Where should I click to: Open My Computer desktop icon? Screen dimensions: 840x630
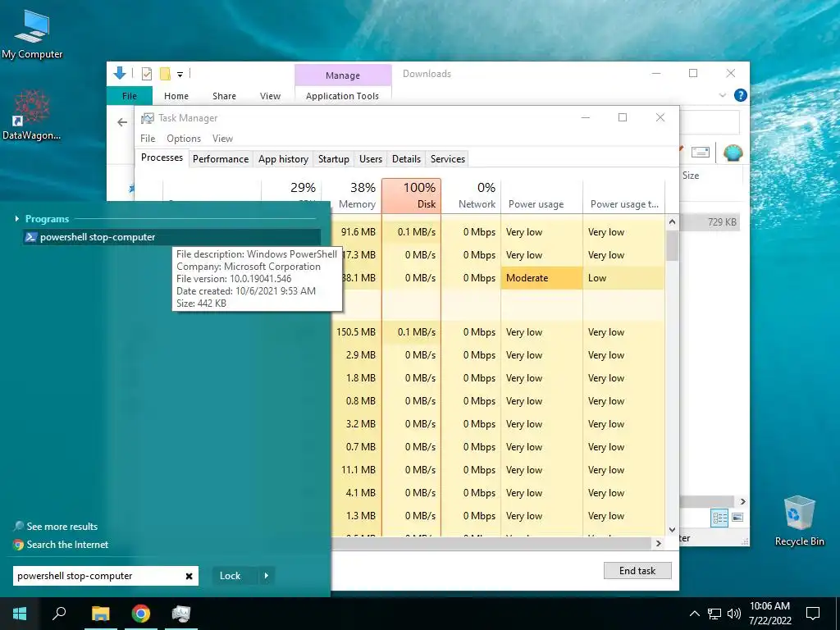tap(32, 34)
